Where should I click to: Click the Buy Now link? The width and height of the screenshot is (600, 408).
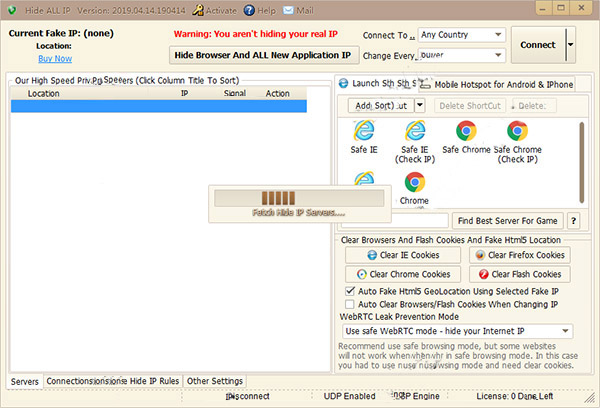(55, 59)
